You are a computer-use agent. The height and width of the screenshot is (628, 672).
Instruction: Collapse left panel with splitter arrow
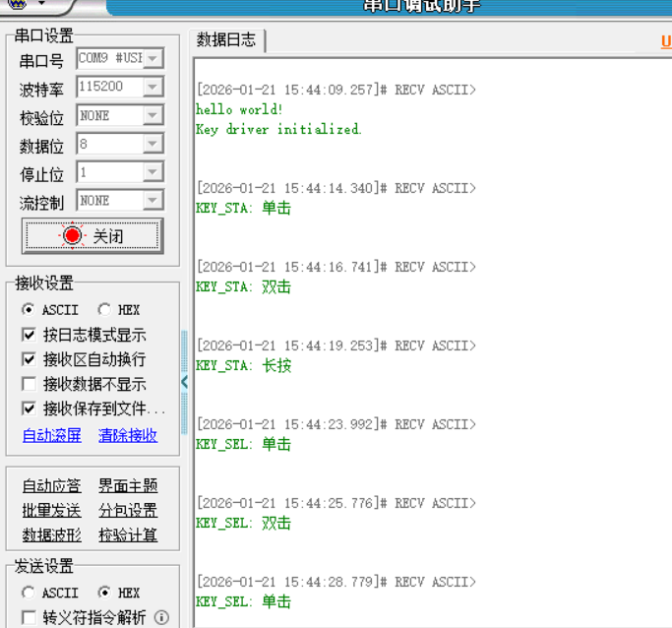pos(184,382)
